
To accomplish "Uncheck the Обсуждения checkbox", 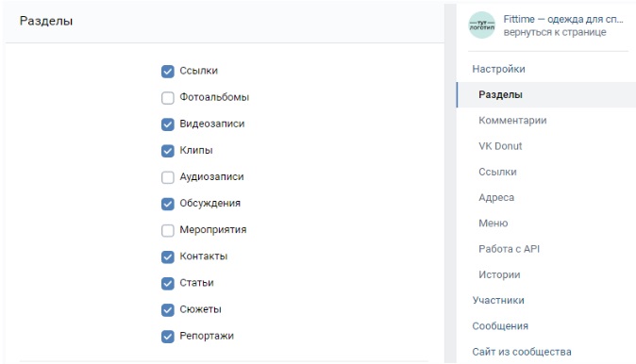I will (x=168, y=204).
